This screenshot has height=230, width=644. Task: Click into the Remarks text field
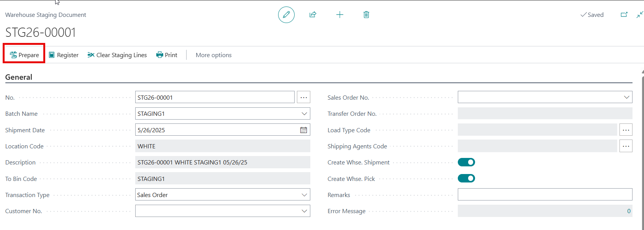tap(544, 195)
